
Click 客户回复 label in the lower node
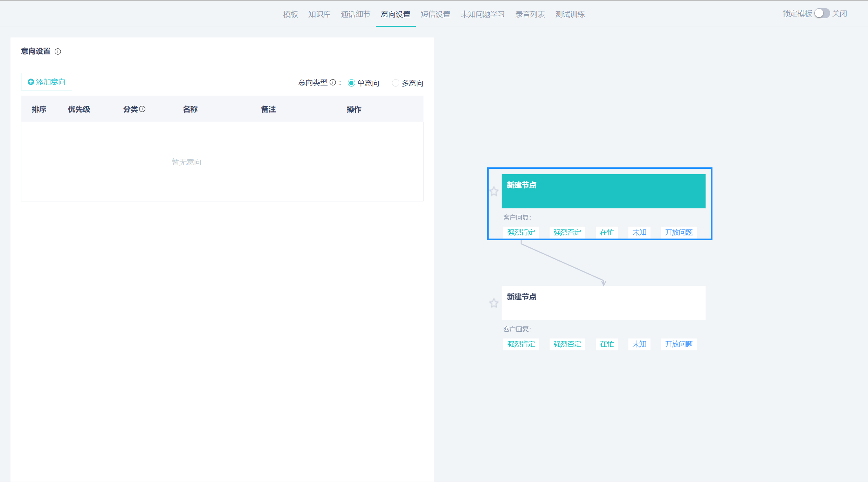517,329
